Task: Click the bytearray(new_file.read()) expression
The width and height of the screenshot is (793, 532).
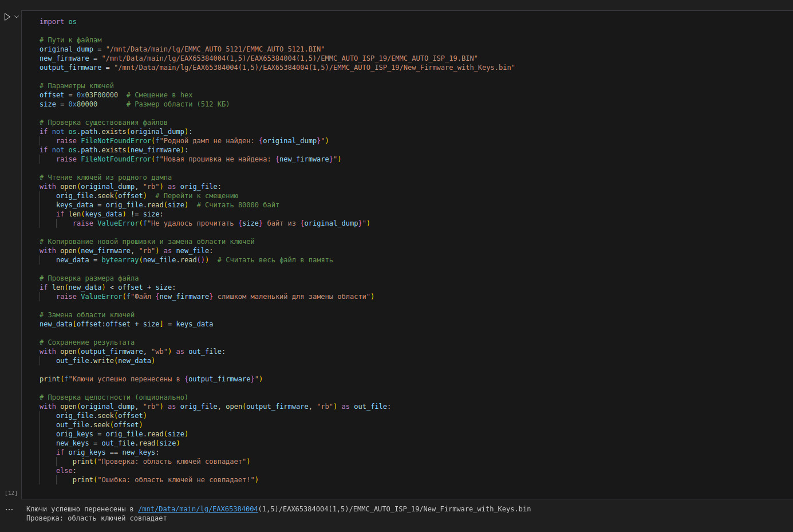Action: coord(155,260)
